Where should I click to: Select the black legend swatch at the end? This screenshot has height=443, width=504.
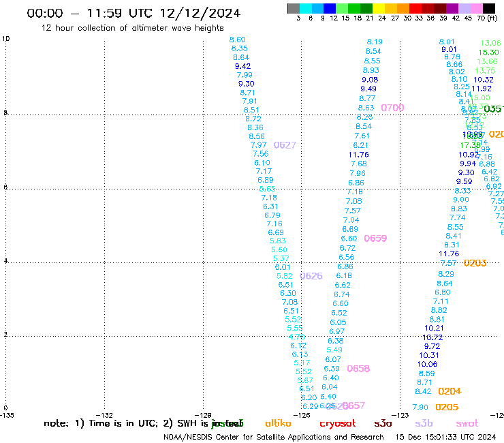coord(488,8)
